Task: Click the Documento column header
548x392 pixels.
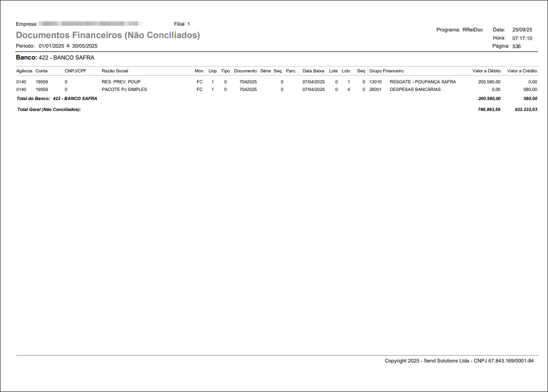Action: [x=245, y=71]
